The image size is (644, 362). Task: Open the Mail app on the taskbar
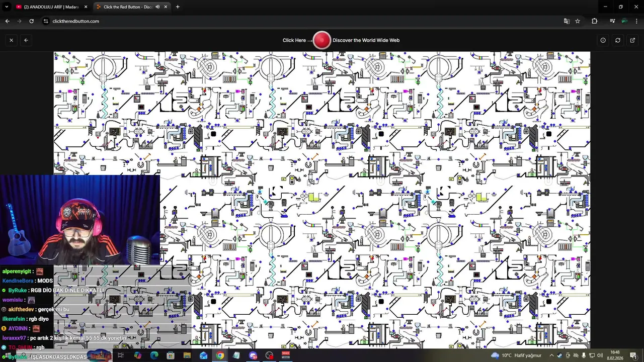(x=203, y=355)
